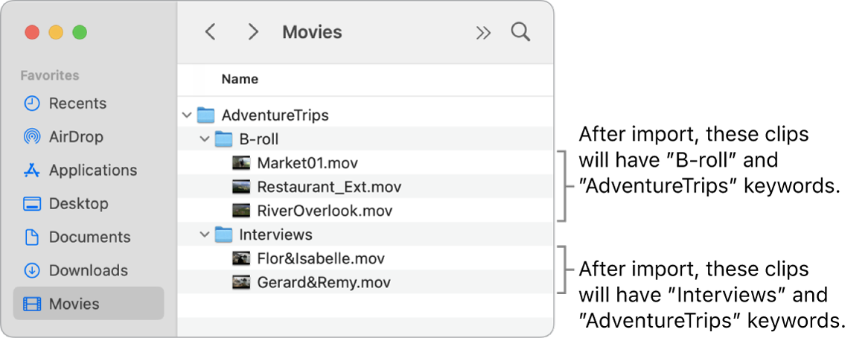Open the search magnifier icon
This screenshot has width=868, height=341.
click(x=520, y=32)
